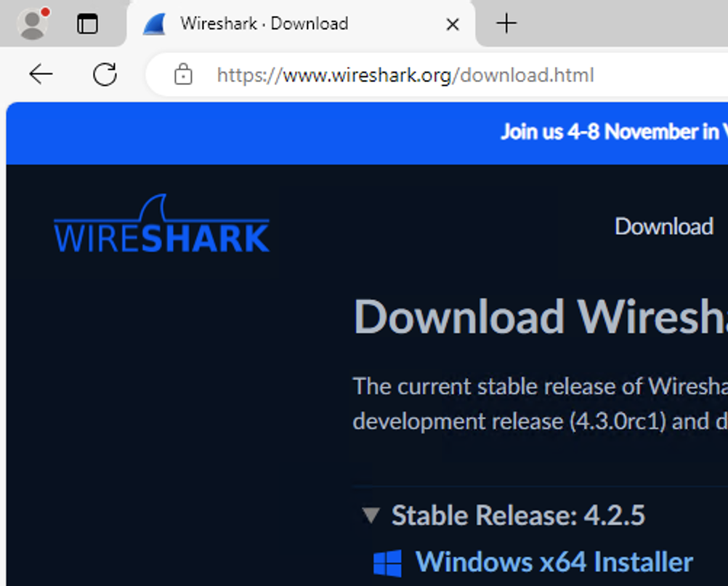Viewport: 728px width, 586px height.
Task: Select the Wireshark · Download tab title
Action: pos(264,23)
